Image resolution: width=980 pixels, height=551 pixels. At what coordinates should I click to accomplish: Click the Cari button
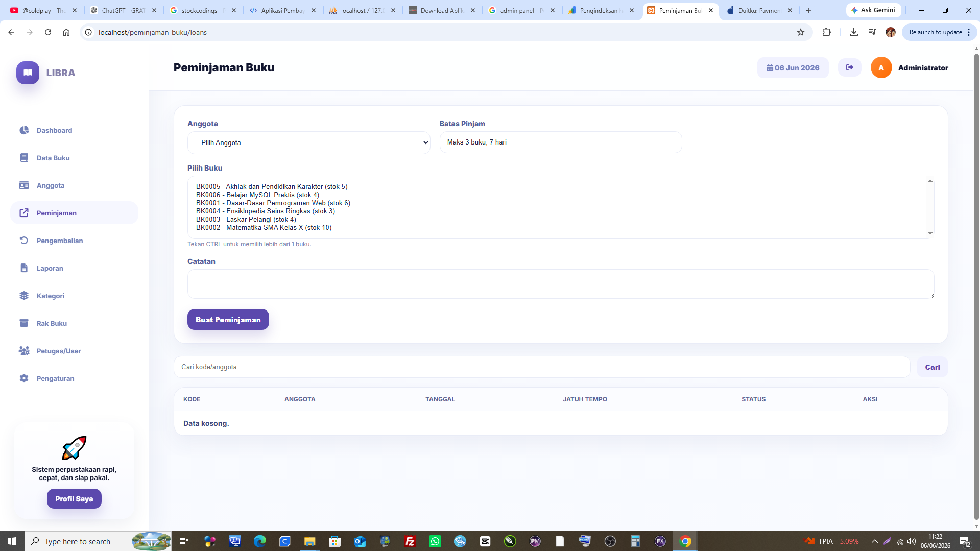tap(932, 367)
